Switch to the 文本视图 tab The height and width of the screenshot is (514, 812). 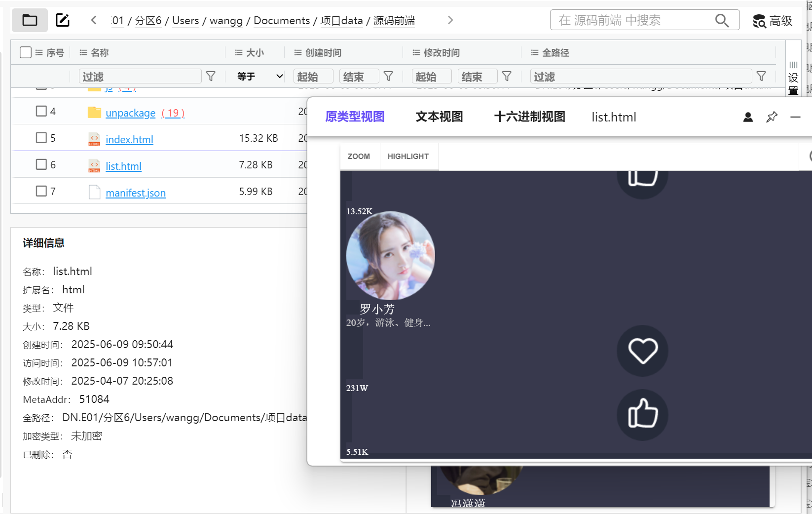pos(439,117)
